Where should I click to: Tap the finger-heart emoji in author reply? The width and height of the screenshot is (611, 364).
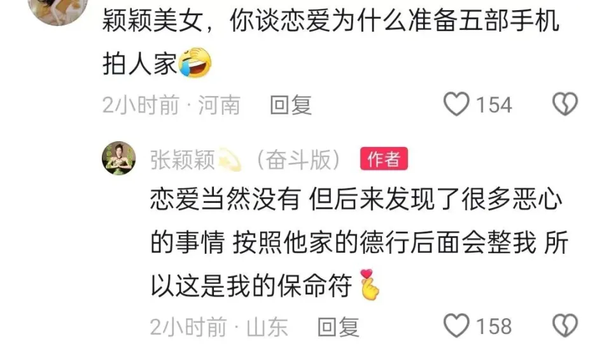click(369, 285)
